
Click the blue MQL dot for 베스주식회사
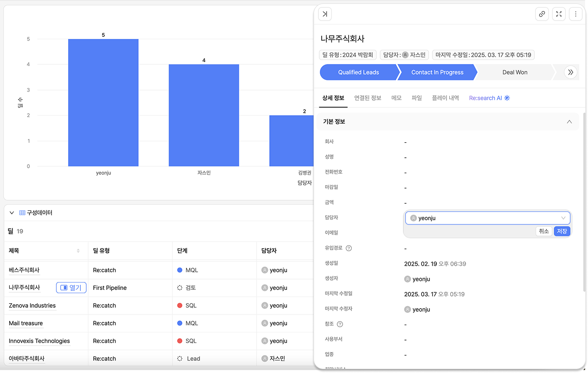[180, 270]
